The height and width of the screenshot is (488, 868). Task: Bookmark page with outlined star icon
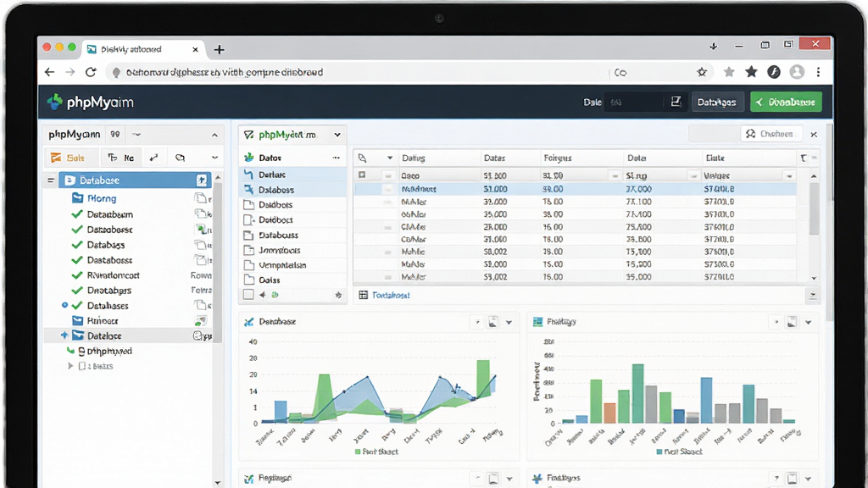[x=702, y=72]
